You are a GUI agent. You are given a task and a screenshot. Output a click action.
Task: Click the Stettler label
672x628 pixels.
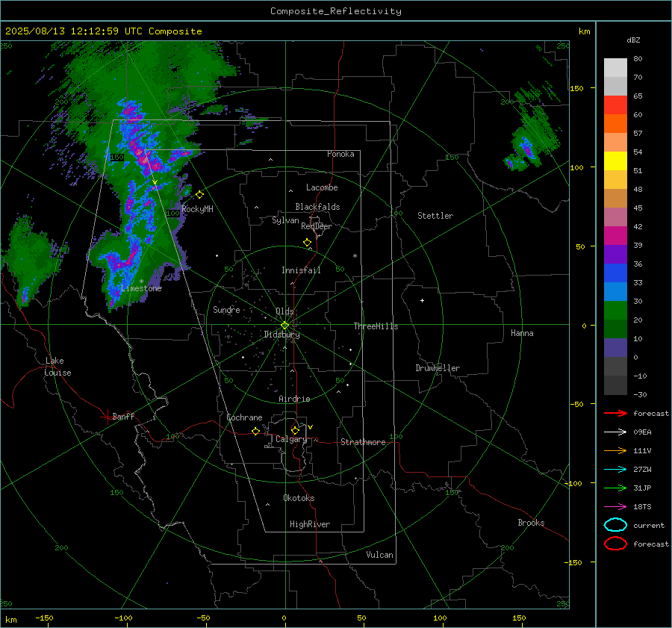pyautogui.click(x=435, y=216)
